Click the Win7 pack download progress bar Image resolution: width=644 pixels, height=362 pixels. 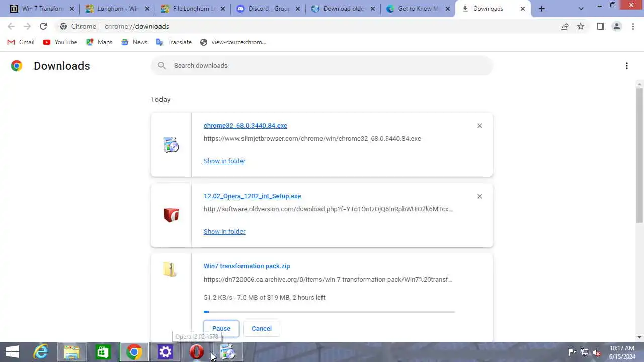tap(329, 312)
